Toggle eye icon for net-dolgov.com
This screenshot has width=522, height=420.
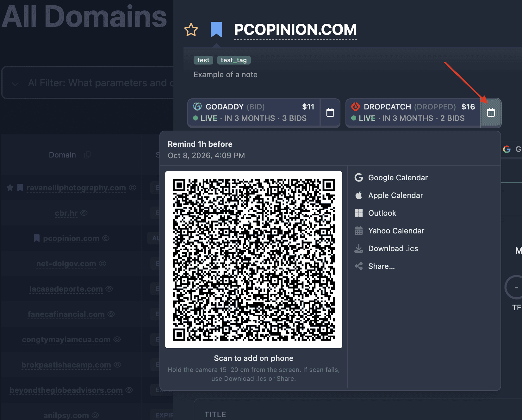103,263
